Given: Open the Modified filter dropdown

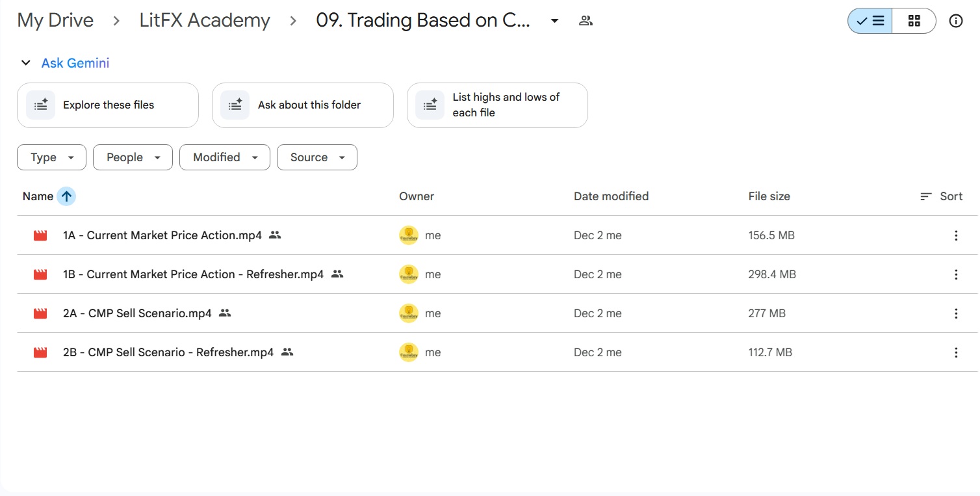Looking at the screenshot, I should click(224, 157).
